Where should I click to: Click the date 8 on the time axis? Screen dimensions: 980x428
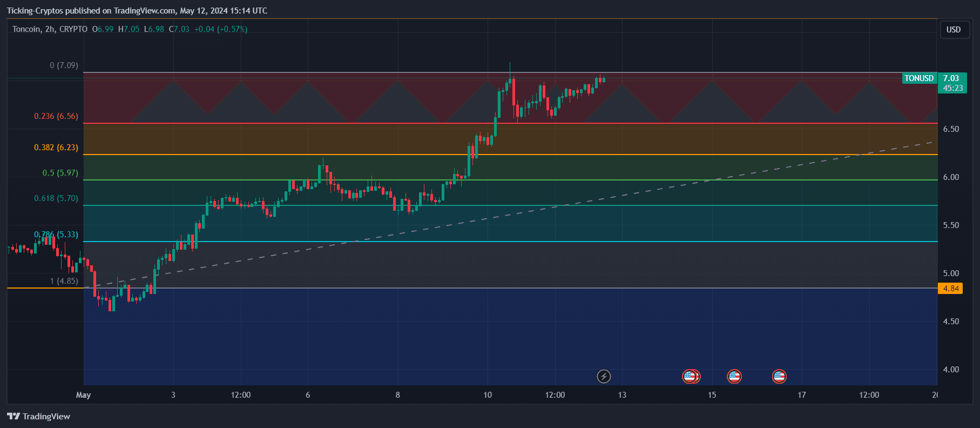[398, 395]
